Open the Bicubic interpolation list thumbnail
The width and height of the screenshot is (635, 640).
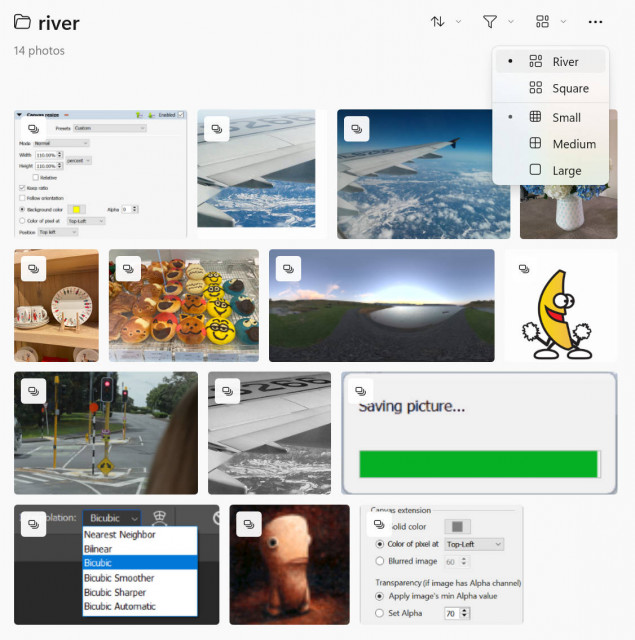point(116,565)
